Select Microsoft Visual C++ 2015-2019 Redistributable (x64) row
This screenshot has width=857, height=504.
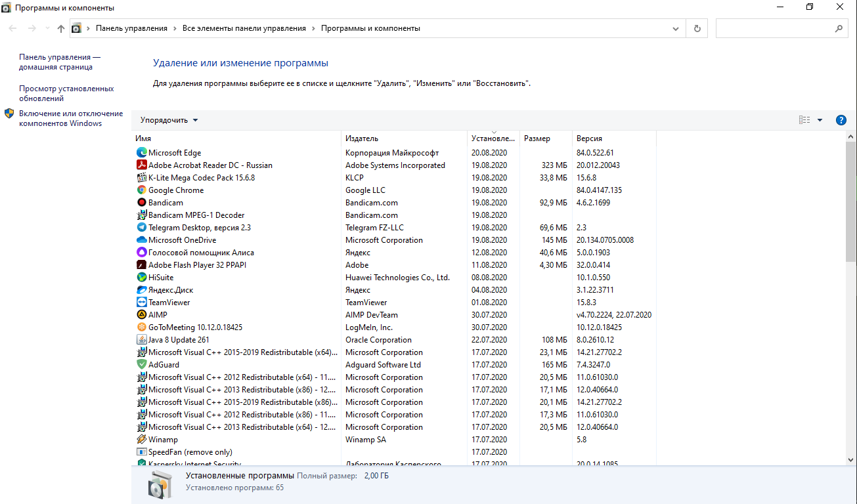tap(394, 352)
